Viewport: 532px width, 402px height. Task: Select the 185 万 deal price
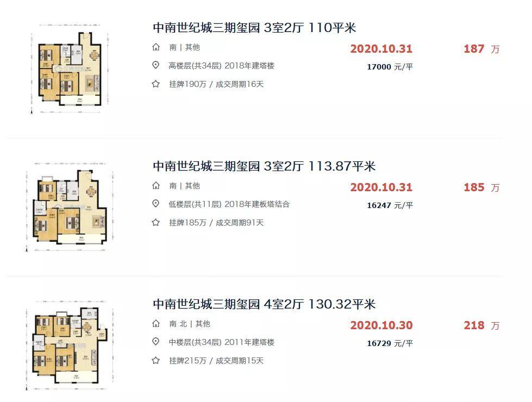(x=481, y=187)
